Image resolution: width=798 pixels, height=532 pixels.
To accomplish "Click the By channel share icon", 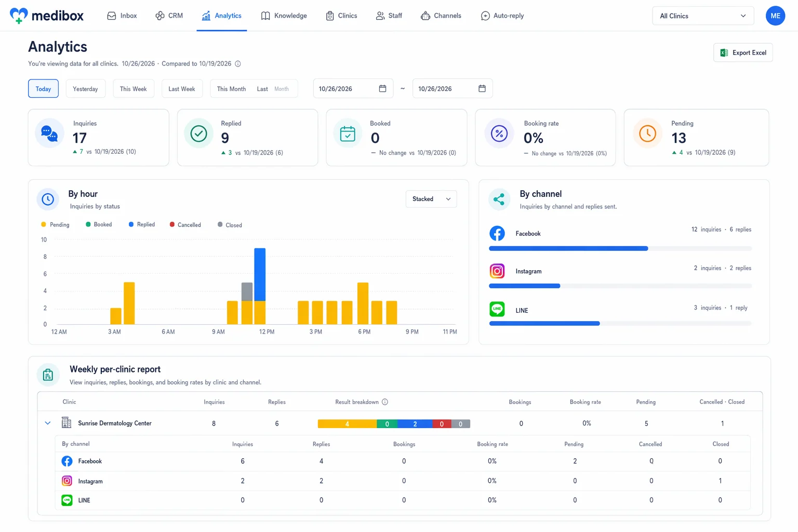I will [x=499, y=199].
